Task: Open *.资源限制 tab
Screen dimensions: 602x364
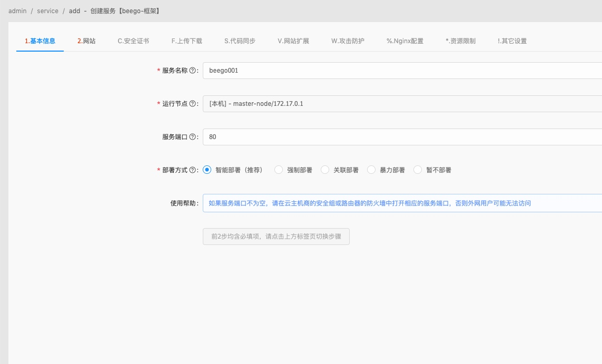Action: (460, 41)
